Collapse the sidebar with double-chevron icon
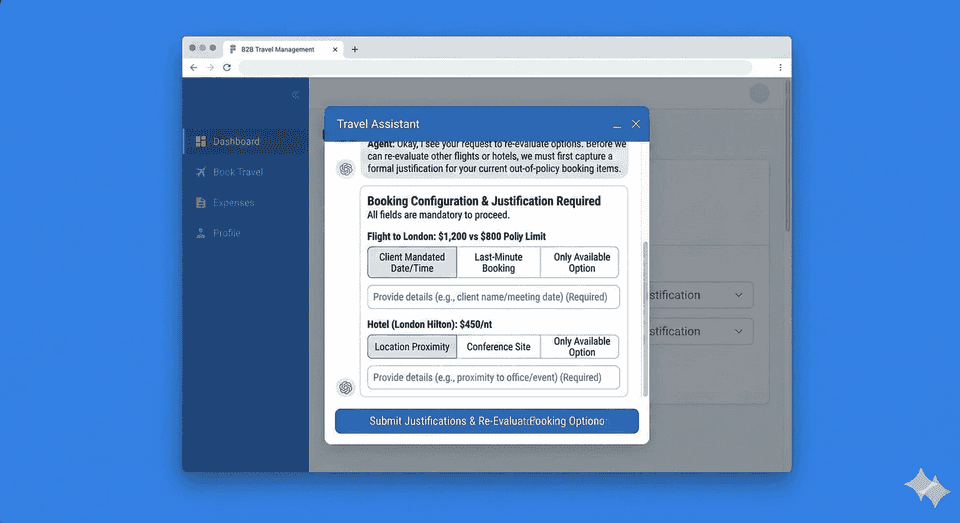 tap(295, 94)
